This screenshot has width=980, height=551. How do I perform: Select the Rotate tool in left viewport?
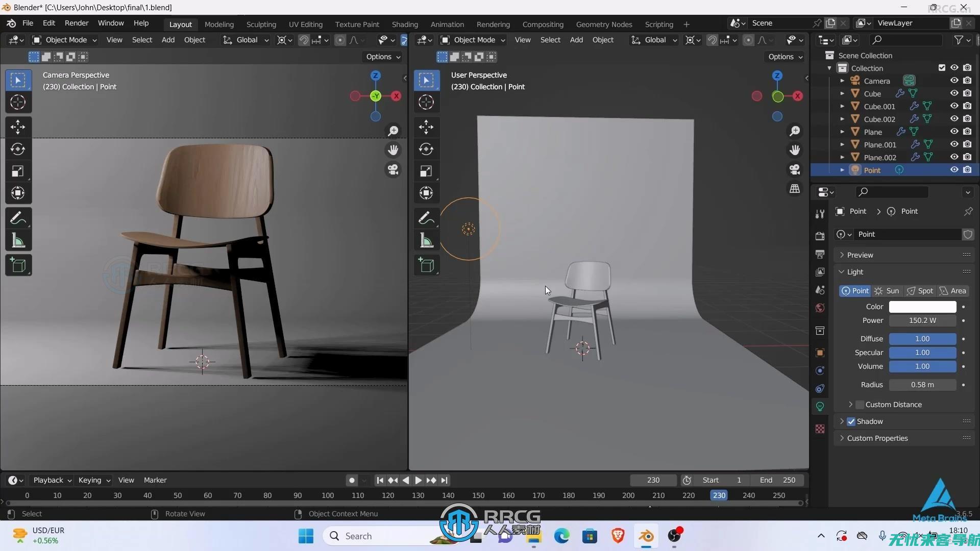click(x=18, y=148)
